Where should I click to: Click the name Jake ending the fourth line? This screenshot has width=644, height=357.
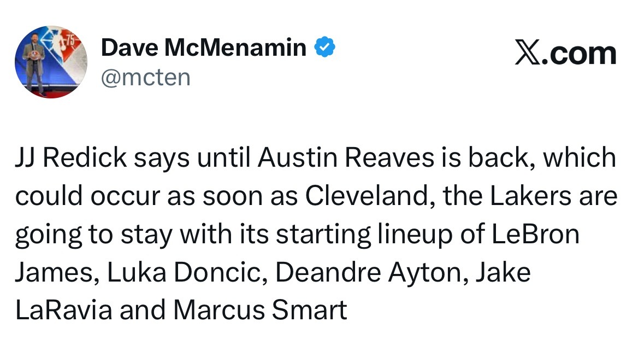tap(504, 272)
